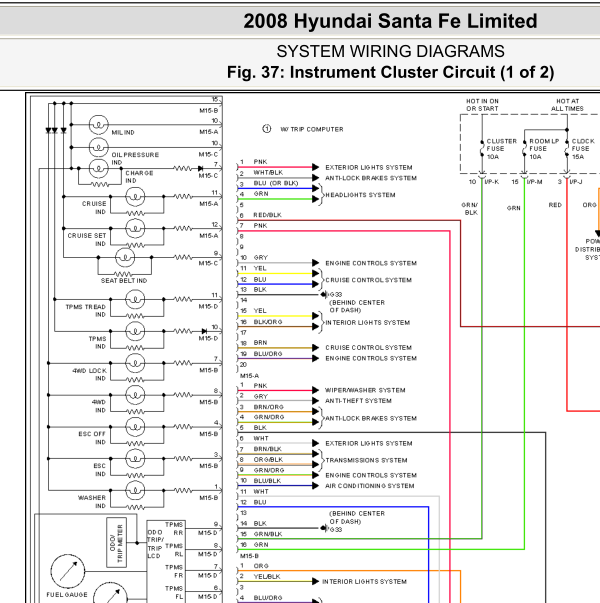The image size is (600, 603).
Task: Click the 'FUEL GAUGE' label
Action: pyautogui.click(x=67, y=595)
